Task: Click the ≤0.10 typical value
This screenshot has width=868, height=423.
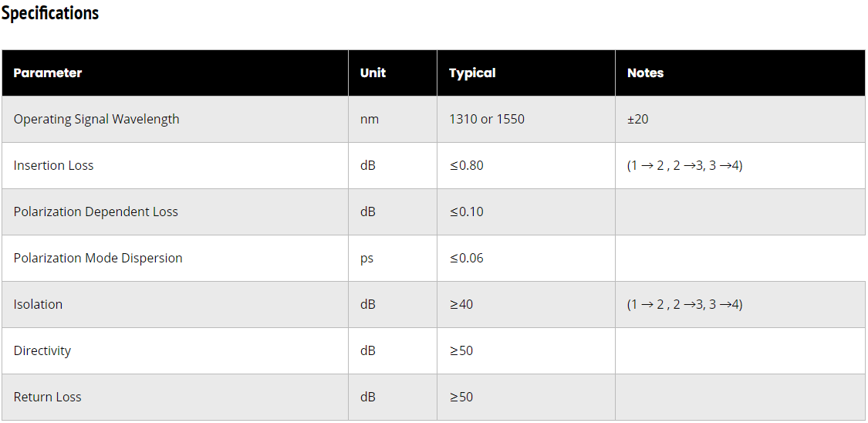Action: [x=466, y=212]
